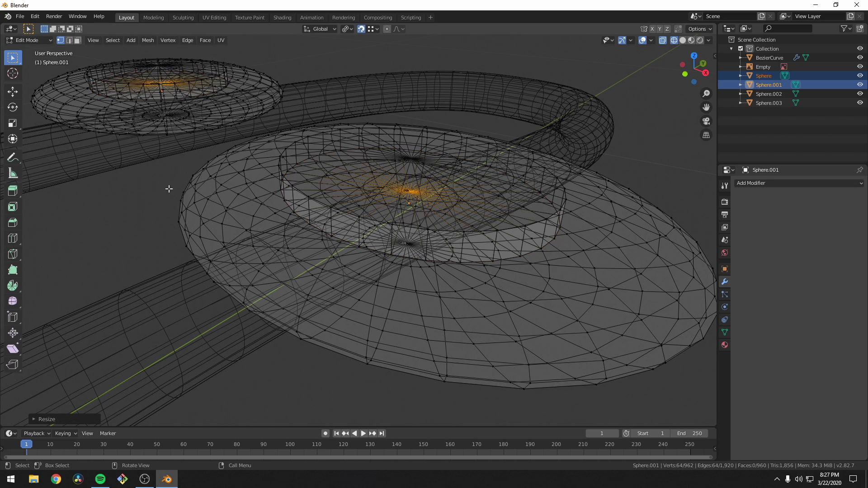The width and height of the screenshot is (868, 488).
Task: Open the Edit Mode dropdown
Action: pos(28,40)
